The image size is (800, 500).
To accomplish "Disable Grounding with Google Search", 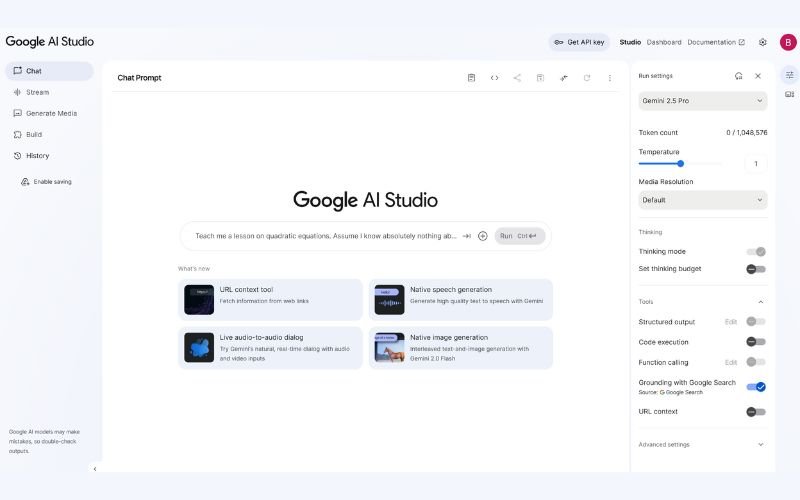I will (x=756, y=387).
